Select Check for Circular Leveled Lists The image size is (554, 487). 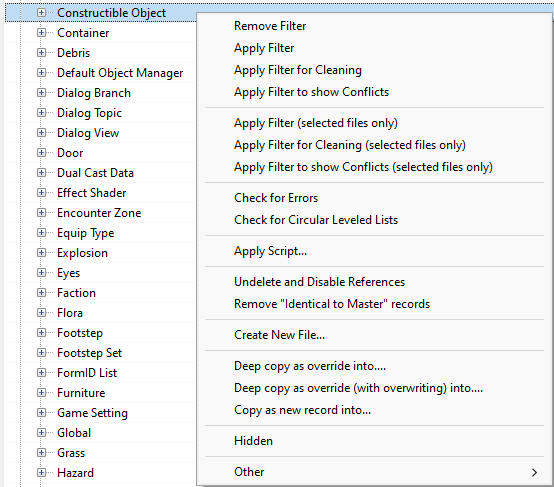point(316,220)
